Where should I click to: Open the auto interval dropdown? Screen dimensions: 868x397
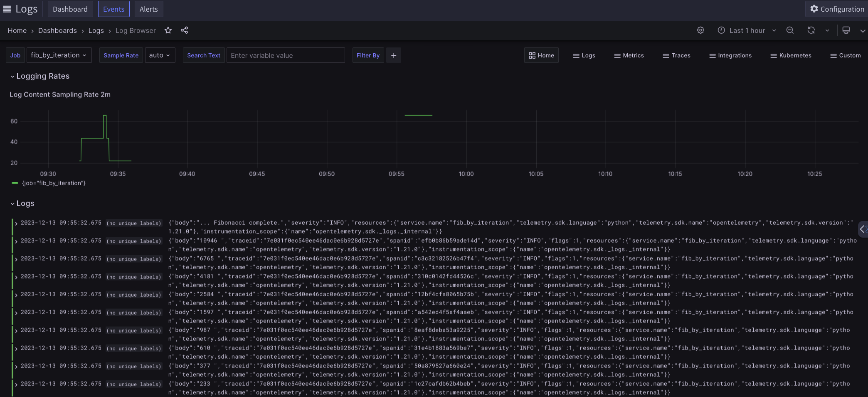point(160,55)
